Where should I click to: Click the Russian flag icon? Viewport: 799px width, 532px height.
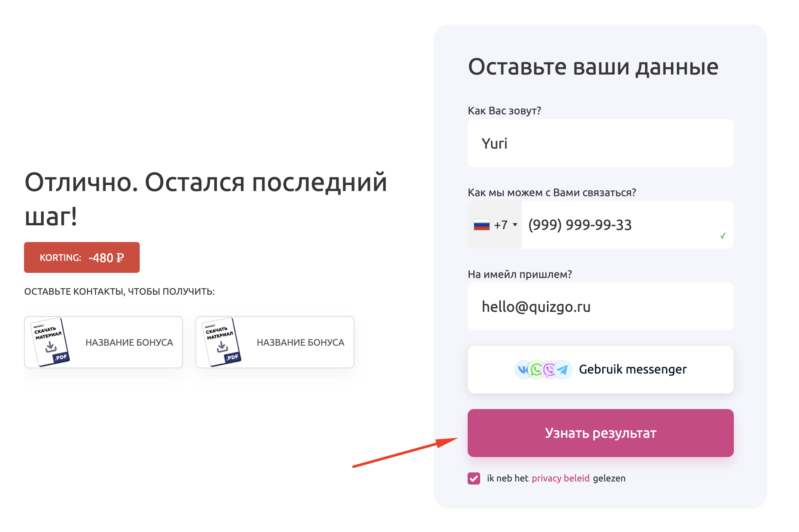(x=482, y=225)
